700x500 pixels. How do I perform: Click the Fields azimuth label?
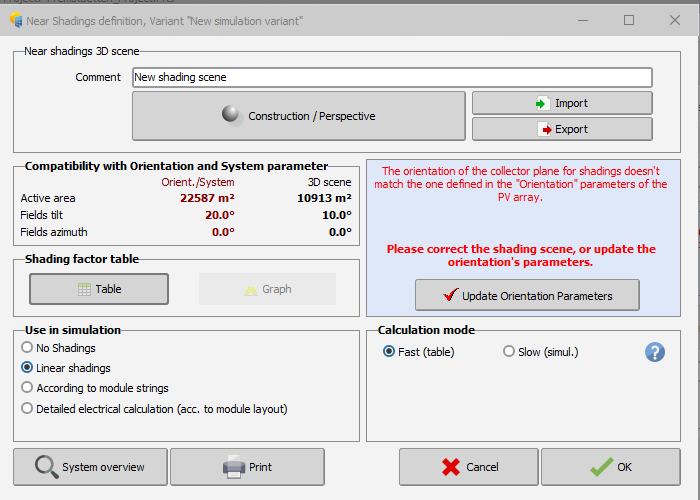click(54, 232)
